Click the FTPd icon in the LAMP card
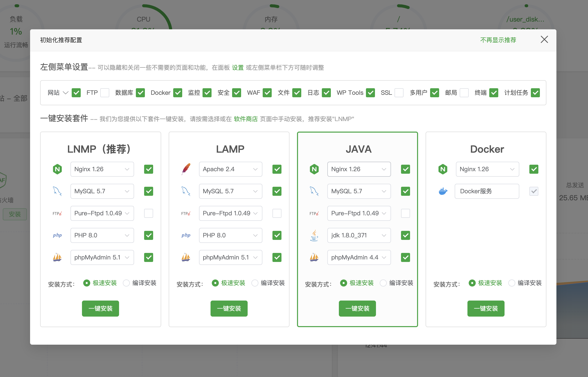588x377 pixels. 186,213
